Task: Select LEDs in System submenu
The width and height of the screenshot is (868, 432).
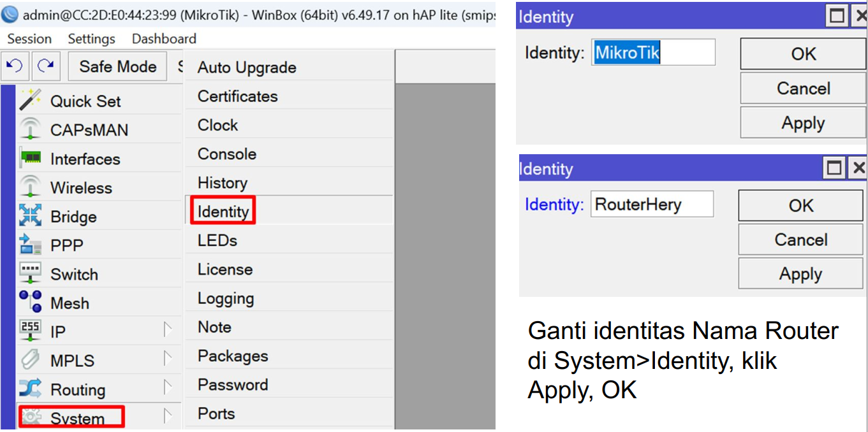Action: 289,240
